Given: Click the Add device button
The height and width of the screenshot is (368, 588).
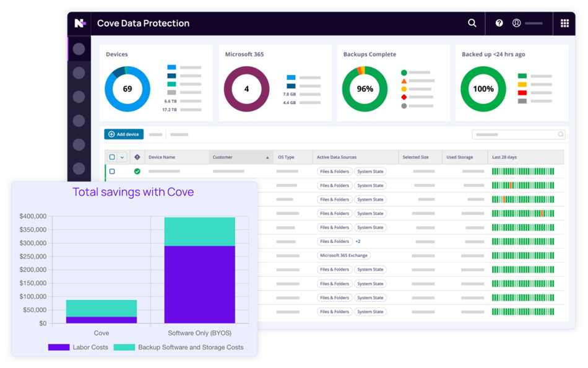Looking at the screenshot, I should click(124, 134).
